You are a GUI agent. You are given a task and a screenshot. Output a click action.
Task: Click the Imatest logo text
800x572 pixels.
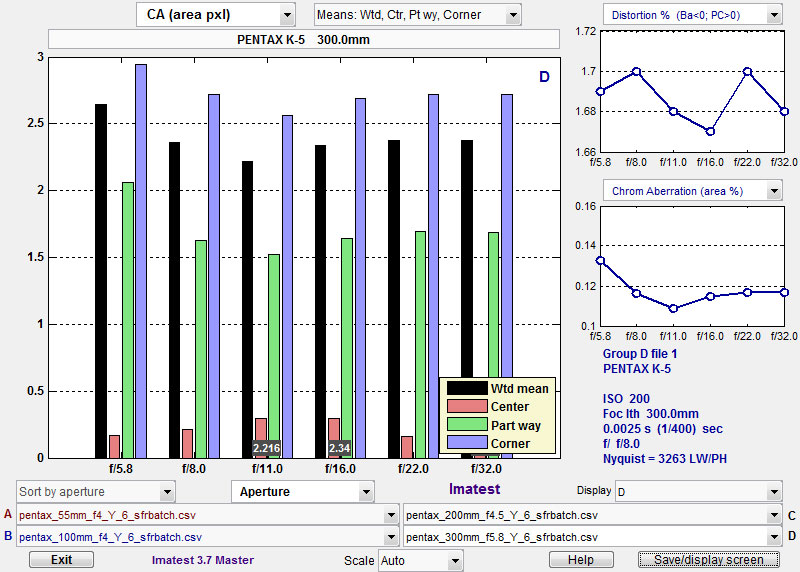tap(474, 489)
